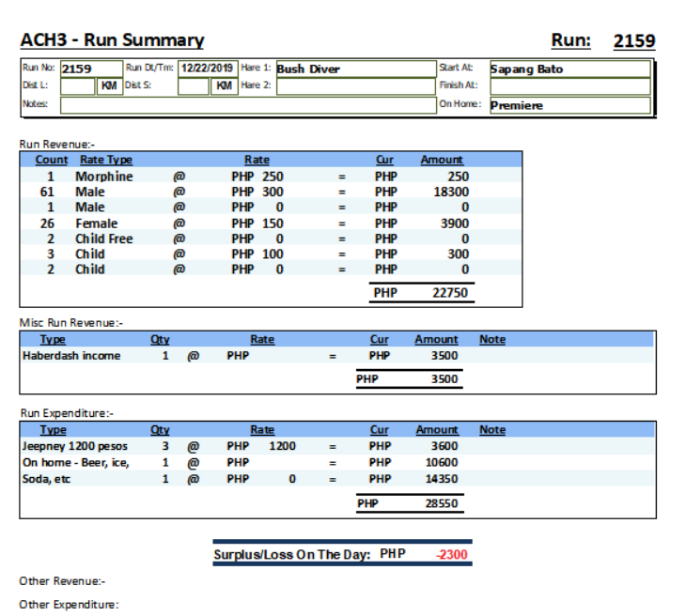Click the ACH3 - Run Summary title

pos(112,40)
